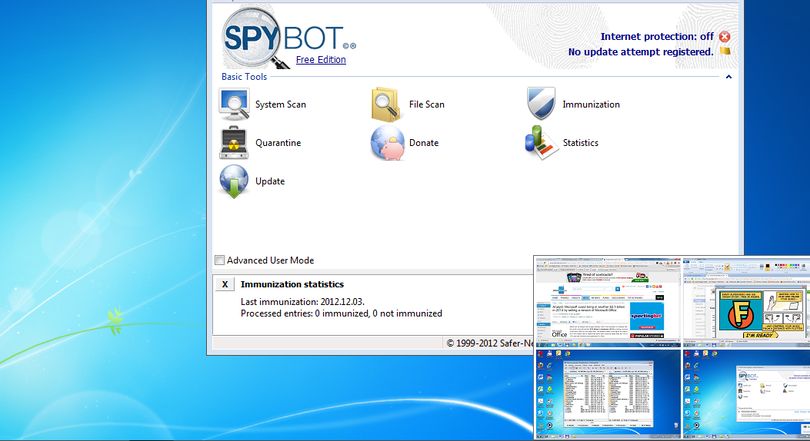Collapse the Basic Tools section chevron
The image size is (810, 441).
[x=728, y=77]
